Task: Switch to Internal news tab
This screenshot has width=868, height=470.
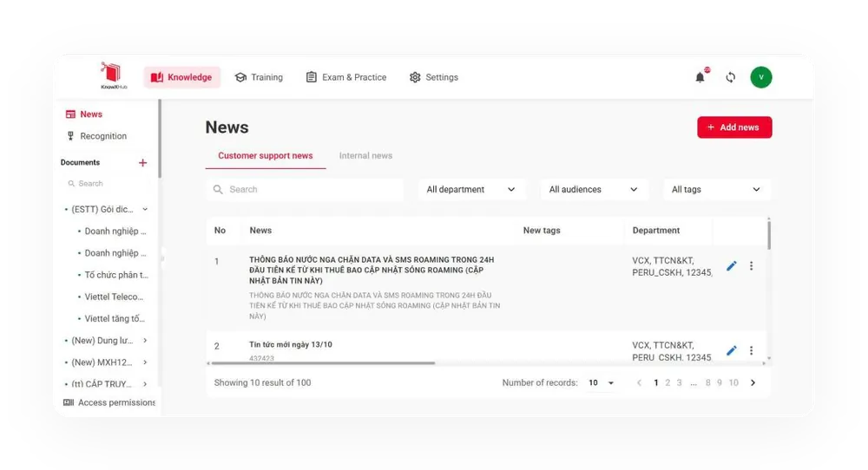Action: coord(365,156)
